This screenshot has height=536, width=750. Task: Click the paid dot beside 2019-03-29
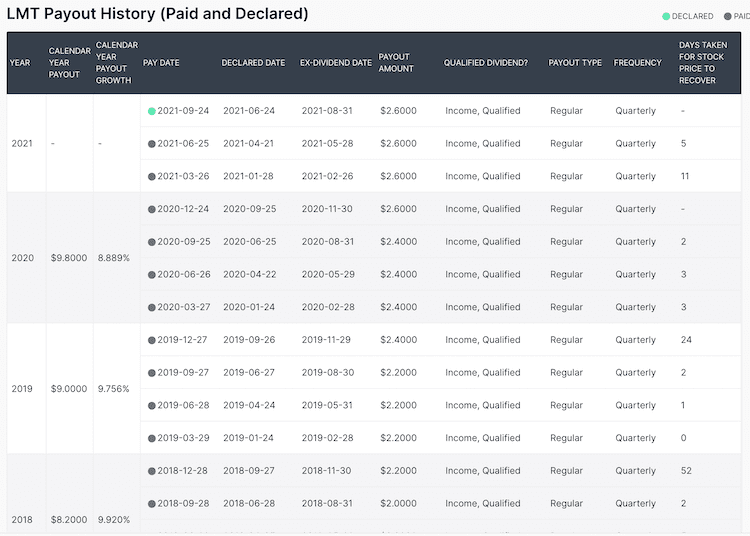(152, 438)
